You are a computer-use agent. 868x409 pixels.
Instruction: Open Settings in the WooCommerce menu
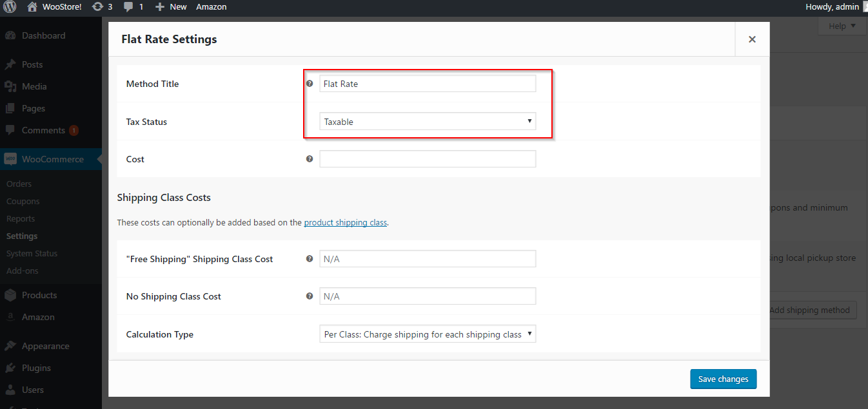(x=22, y=236)
